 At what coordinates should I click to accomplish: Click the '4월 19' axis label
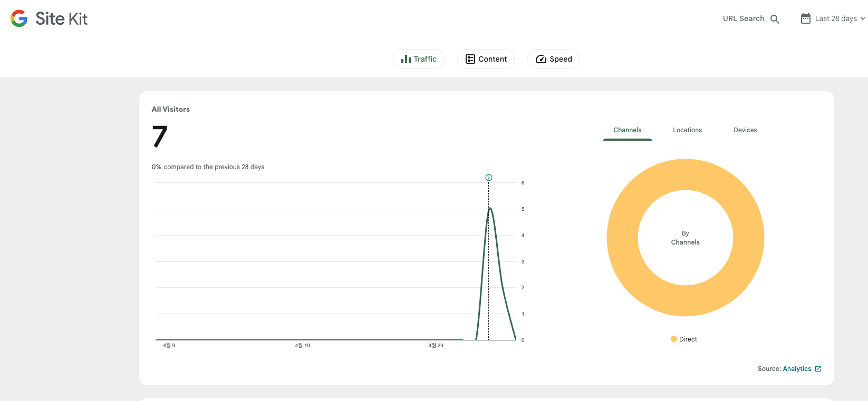pyautogui.click(x=303, y=346)
